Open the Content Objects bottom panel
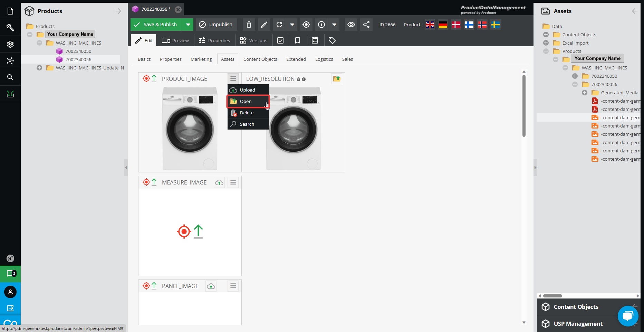Image resolution: width=644 pixels, height=332 pixels. [576, 307]
